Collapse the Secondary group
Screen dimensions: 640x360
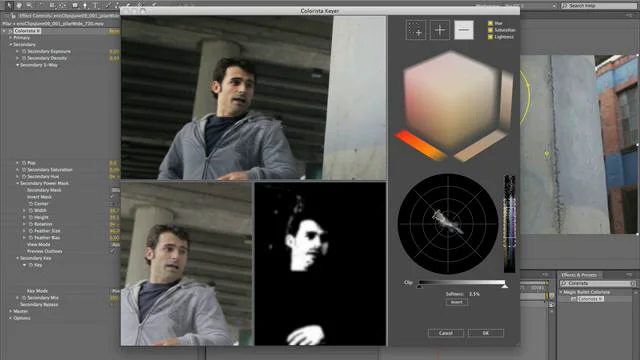click(11, 44)
